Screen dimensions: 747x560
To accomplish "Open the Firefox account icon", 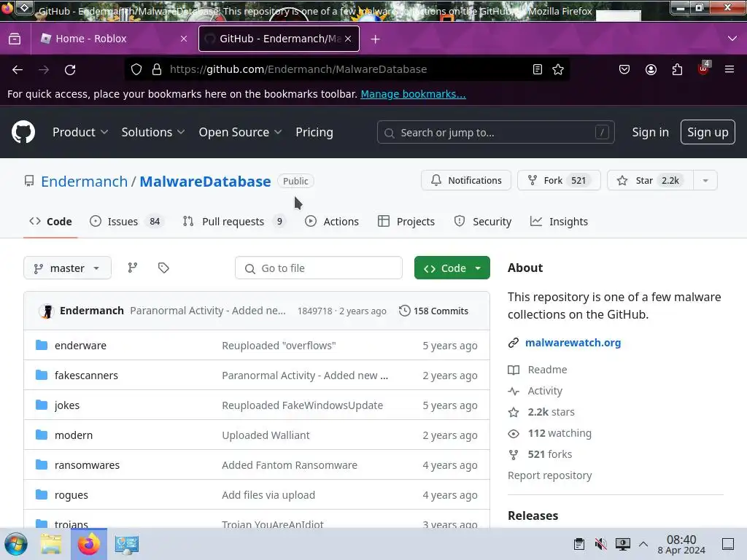I will 651,69.
